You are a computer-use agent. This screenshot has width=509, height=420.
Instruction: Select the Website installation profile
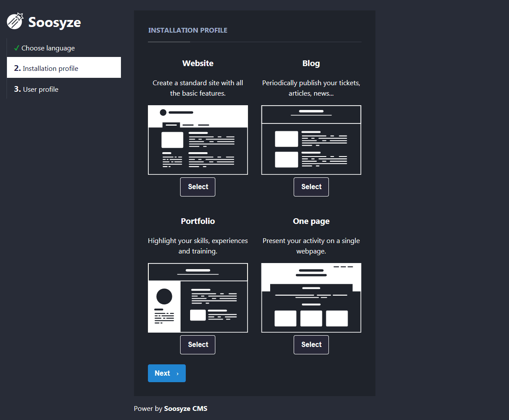click(x=198, y=187)
